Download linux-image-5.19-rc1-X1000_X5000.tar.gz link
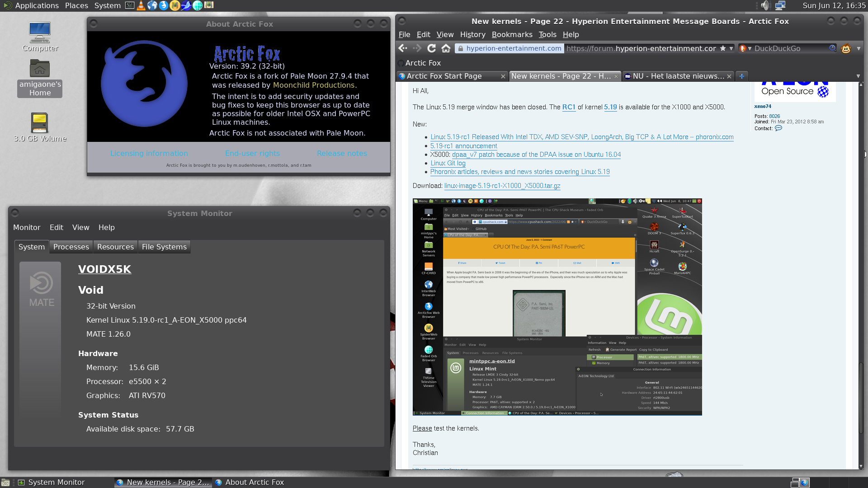 [502, 186]
